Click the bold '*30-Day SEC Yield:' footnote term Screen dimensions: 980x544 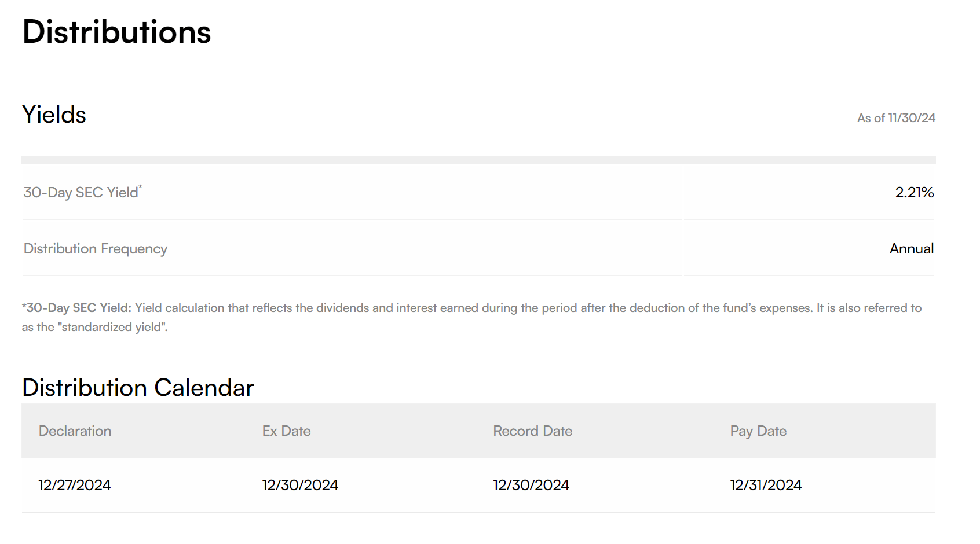coord(77,308)
